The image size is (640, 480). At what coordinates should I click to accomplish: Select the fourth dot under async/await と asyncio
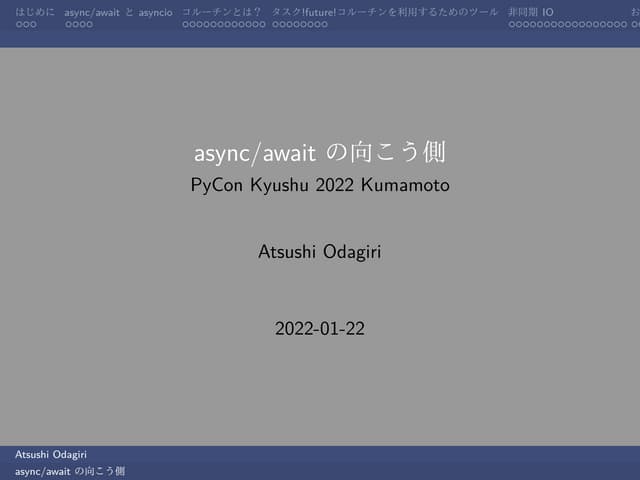coord(89,23)
